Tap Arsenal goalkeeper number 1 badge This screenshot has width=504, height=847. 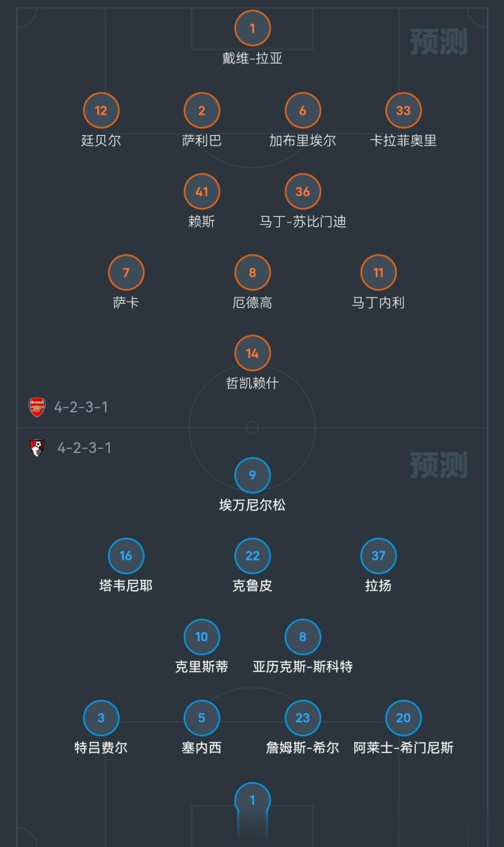click(253, 29)
